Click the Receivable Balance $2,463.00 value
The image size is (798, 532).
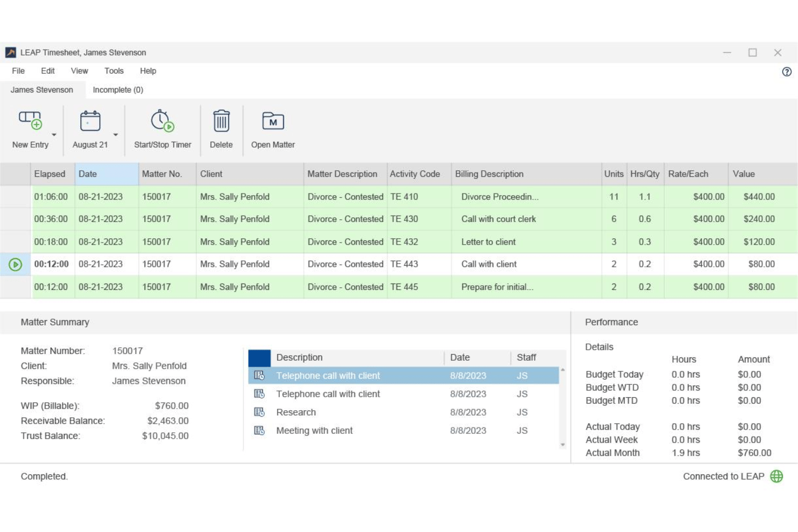[168, 421]
